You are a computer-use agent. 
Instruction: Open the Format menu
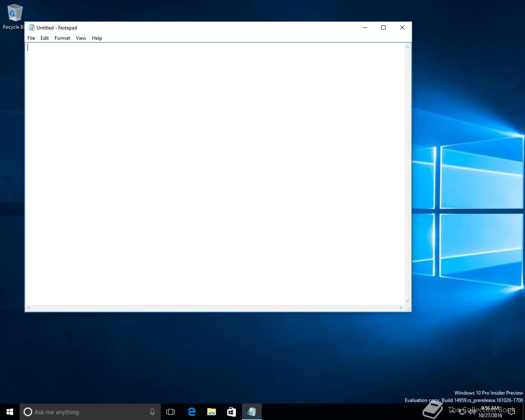(x=62, y=38)
